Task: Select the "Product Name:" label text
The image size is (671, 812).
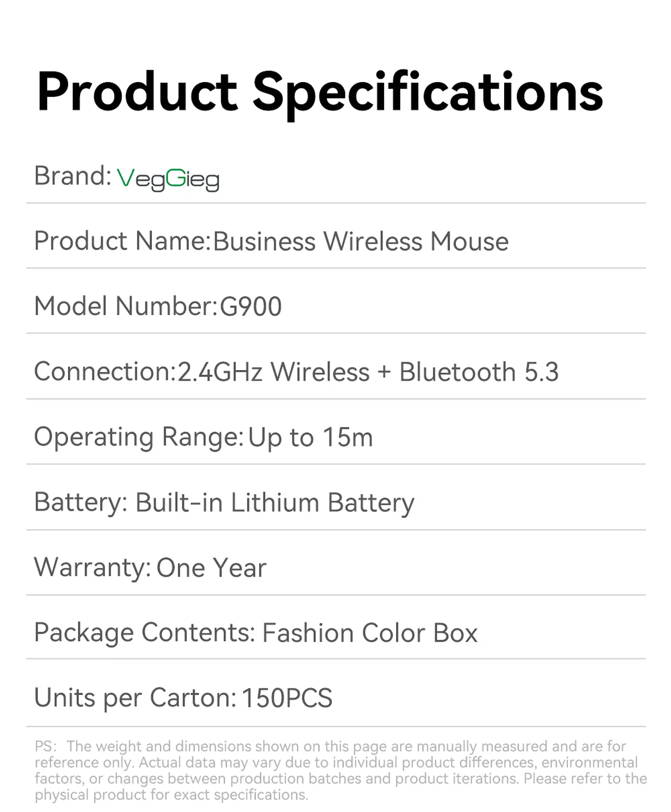Action: 122,241
